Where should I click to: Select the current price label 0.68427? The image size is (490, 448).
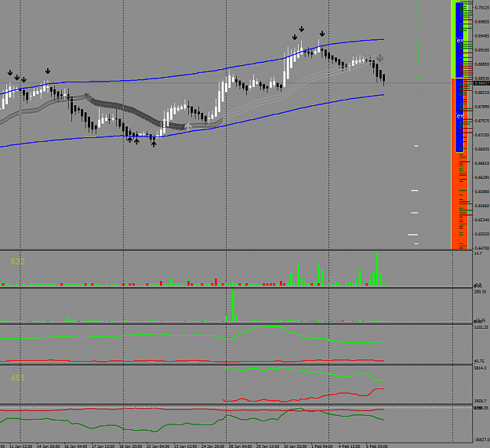point(481,83)
